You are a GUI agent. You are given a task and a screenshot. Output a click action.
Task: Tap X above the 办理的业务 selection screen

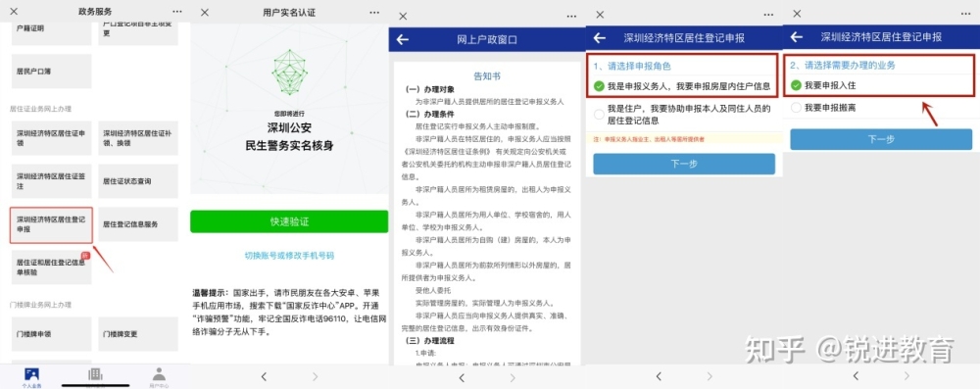(x=797, y=14)
